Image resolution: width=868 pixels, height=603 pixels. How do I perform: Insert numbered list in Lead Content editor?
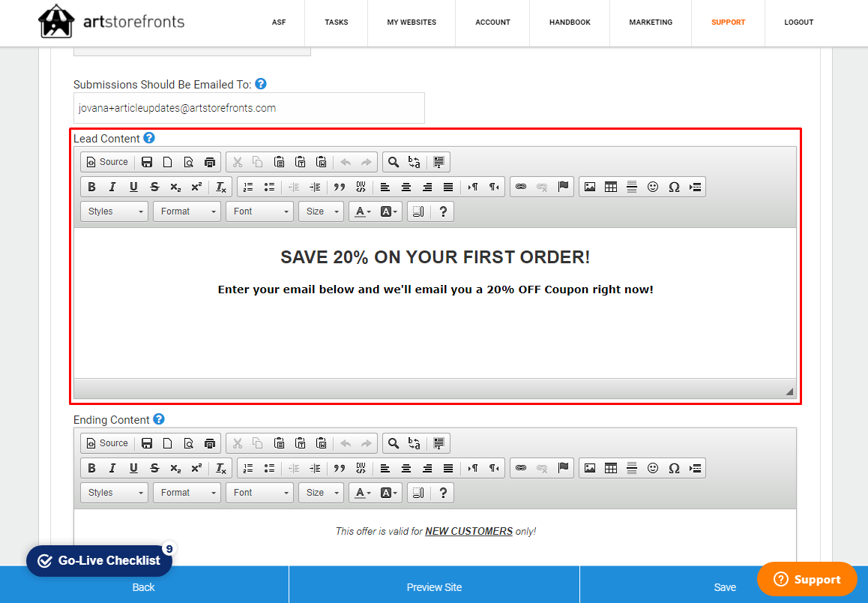[x=249, y=187]
